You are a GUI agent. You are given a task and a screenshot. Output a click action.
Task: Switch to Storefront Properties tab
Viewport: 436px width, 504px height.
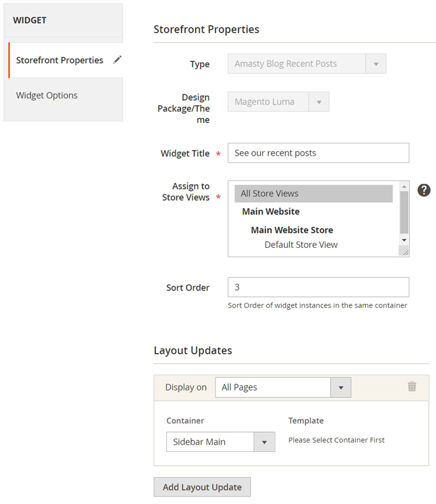(x=59, y=61)
